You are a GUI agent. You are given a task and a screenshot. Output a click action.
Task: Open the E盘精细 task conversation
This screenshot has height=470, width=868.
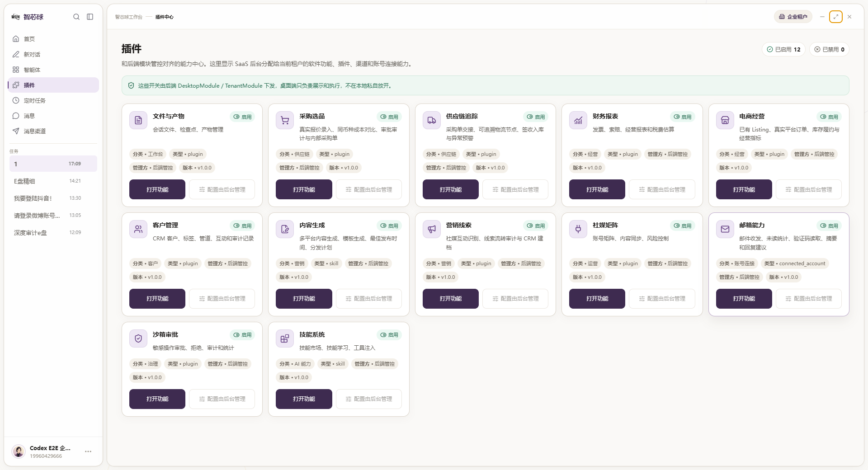[53, 181]
